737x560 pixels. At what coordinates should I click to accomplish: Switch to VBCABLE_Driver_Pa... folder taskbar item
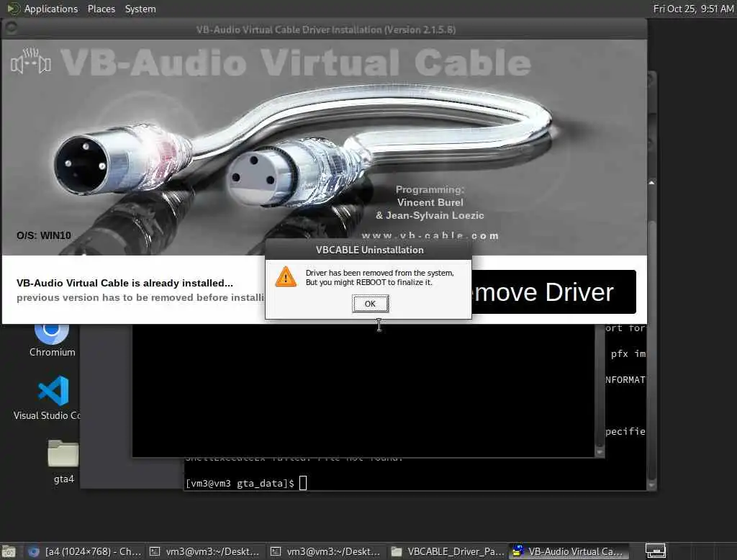[x=448, y=551]
